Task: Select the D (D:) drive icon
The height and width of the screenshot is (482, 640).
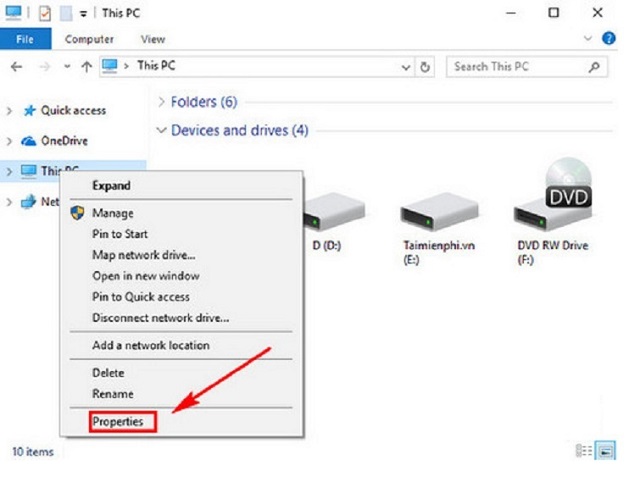Action: coord(334,212)
